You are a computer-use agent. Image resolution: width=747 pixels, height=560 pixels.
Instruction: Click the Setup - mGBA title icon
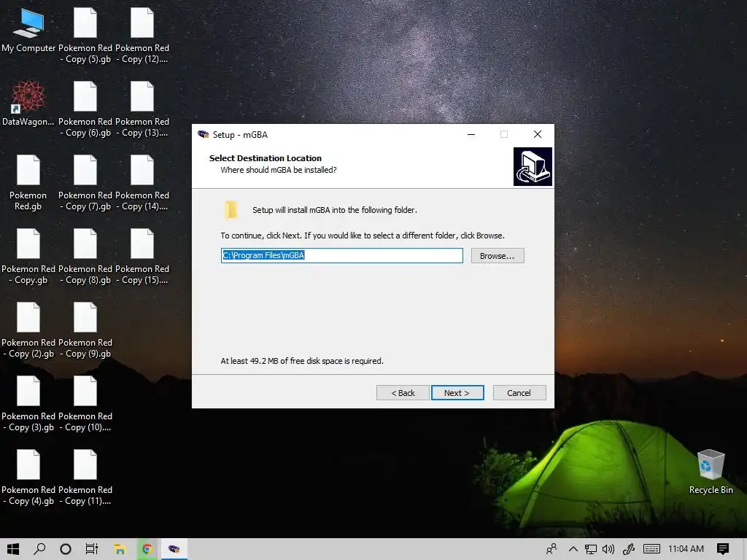tap(204, 134)
